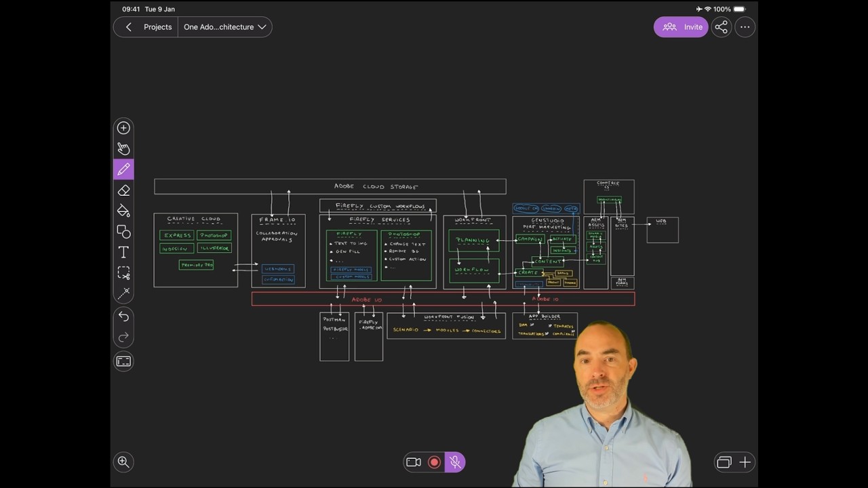Tap the GENSTUDIO heading
This screenshot has height=488, width=868.
(547, 220)
